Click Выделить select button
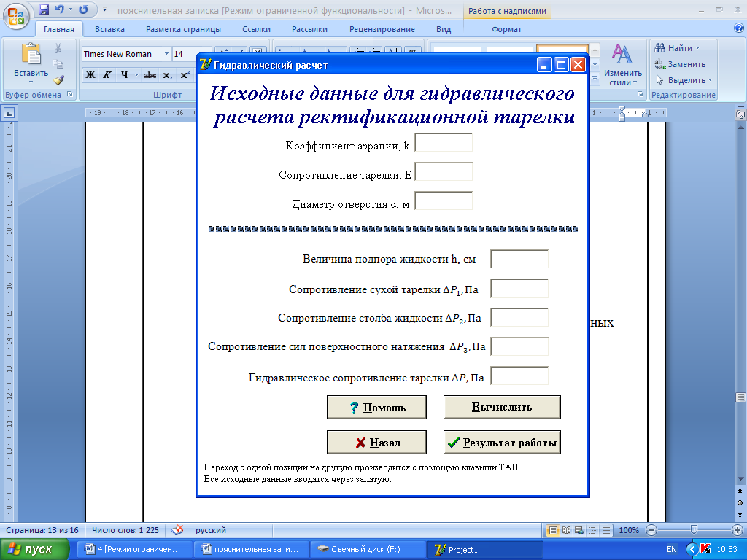Image resolution: width=747 pixels, height=560 pixels. pos(683,80)
